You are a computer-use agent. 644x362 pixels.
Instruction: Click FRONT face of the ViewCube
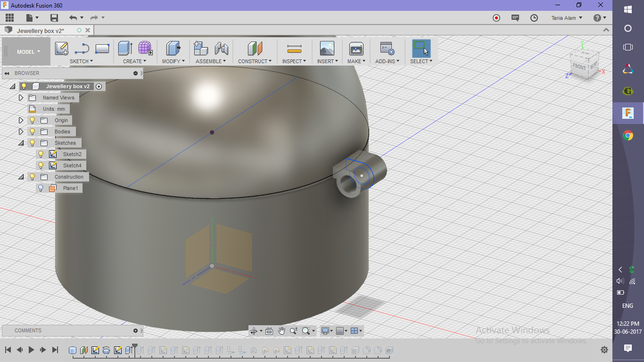click(x=579, y=66)
